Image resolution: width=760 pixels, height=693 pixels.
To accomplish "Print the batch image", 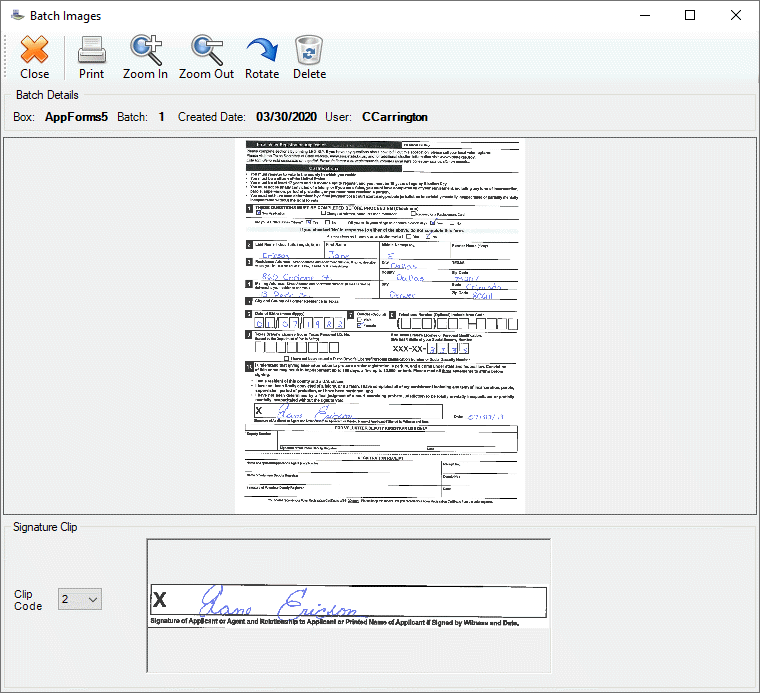I will point(91,57).
